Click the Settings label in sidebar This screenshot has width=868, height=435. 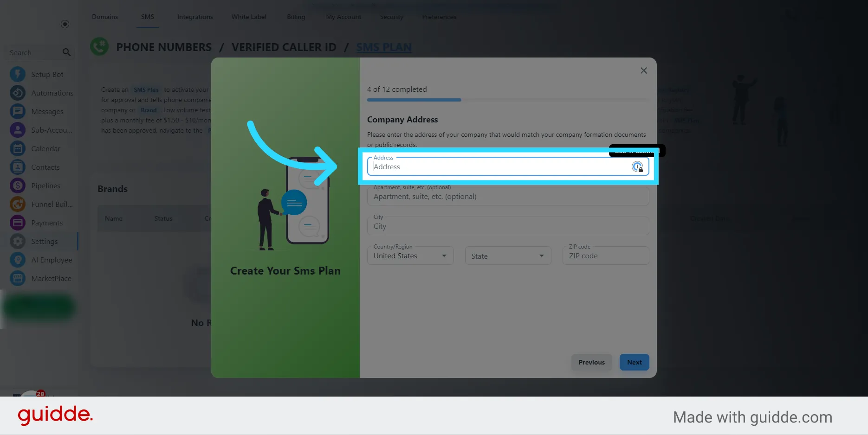(x=45, y=241)
